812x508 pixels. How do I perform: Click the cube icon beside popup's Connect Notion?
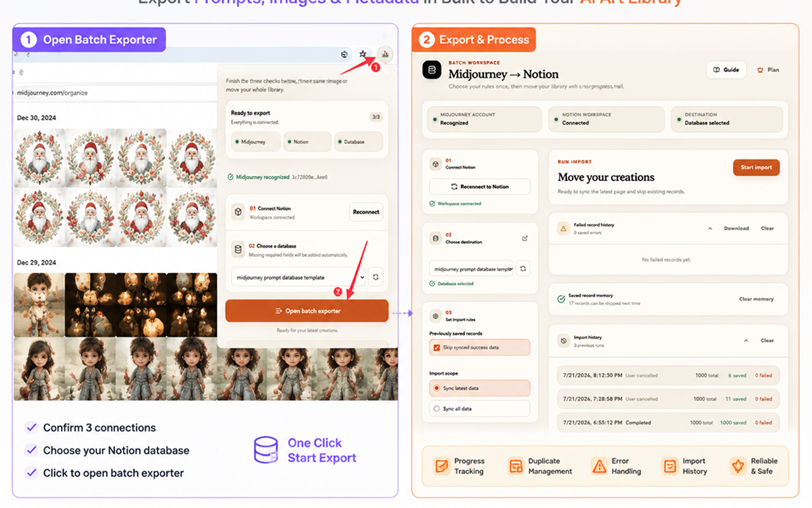(239, 212)
